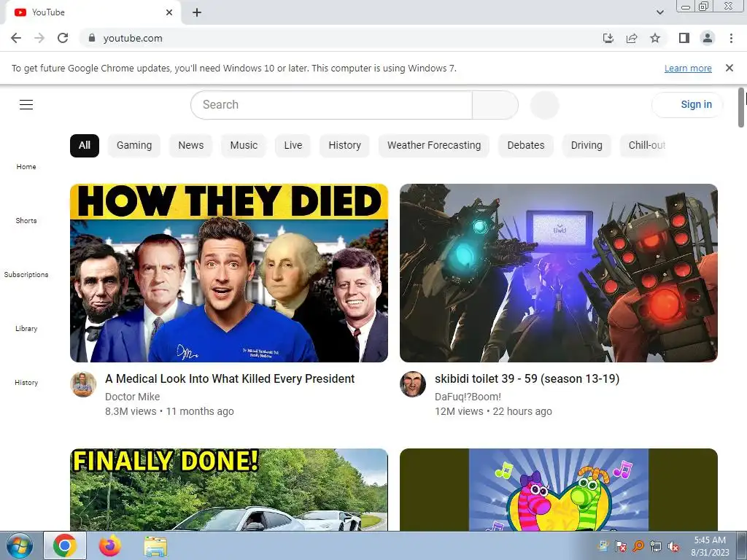Image resolution: width=747 pixels, height=560 pixels.
Task: Reload the page with the refresh icon
Action: pos(63,38)
